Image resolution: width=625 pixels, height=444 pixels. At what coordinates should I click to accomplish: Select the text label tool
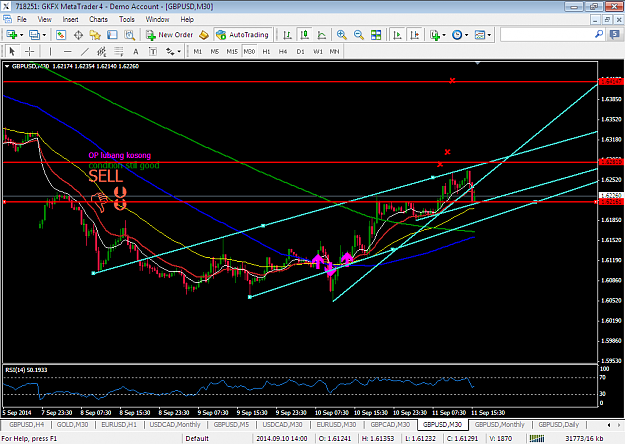(x=153, y=51)
